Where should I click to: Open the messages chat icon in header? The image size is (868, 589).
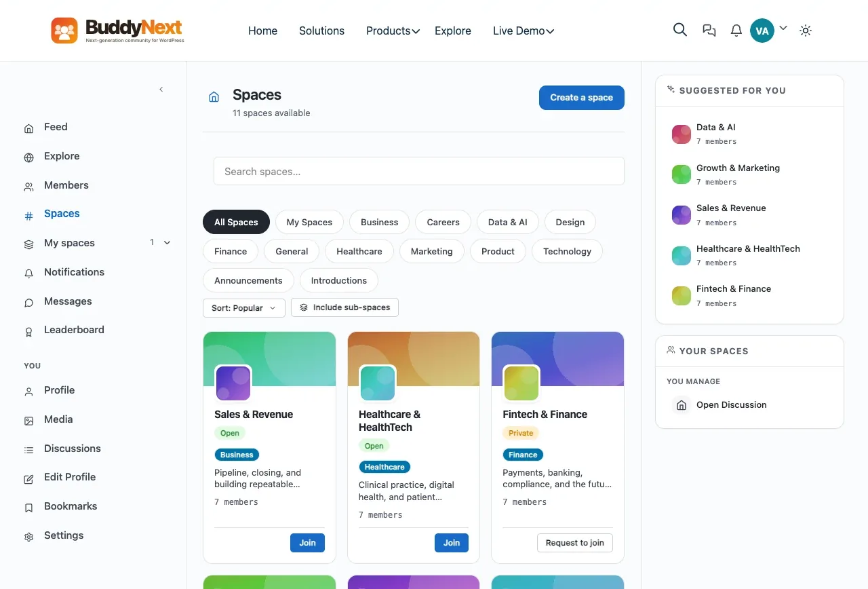click(x=709, y=31)
